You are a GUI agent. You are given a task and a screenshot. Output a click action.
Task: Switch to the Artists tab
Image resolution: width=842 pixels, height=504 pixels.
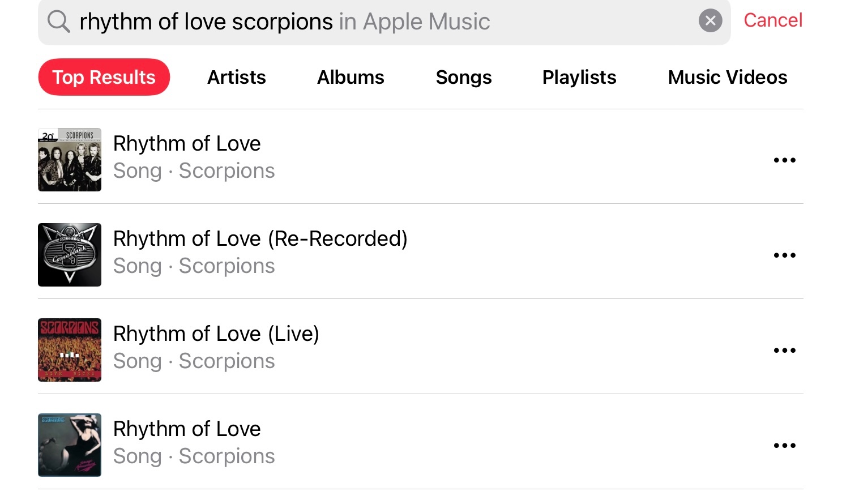point(237,77)
